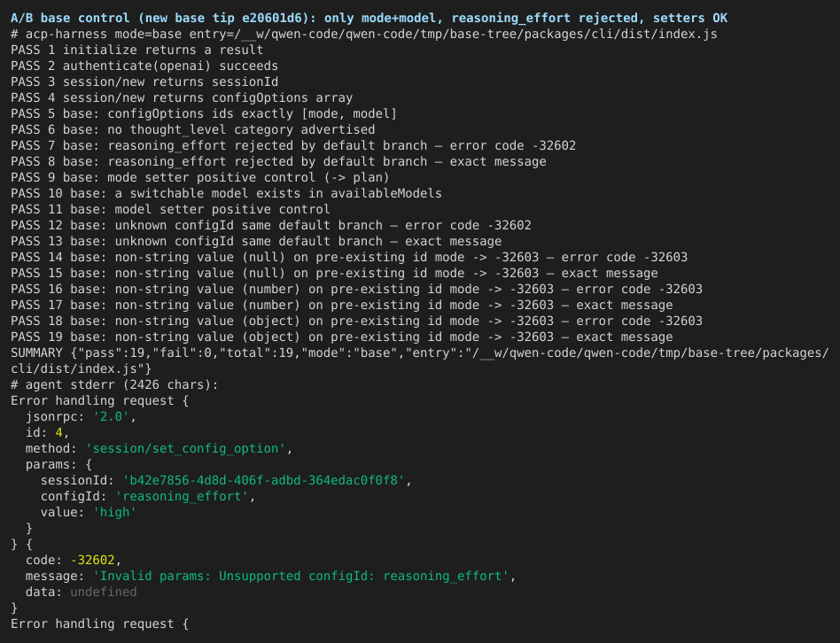The height and width of the screenshot is (643, 840).
Task: Click PASS 7 reasoning_effort error code line
Action: coord(293,145)
